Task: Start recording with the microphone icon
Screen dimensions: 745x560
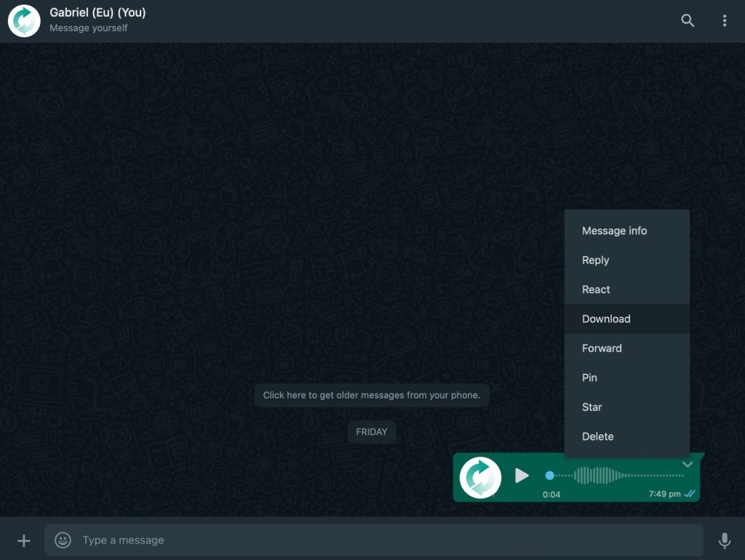Action: coord(724,540)
